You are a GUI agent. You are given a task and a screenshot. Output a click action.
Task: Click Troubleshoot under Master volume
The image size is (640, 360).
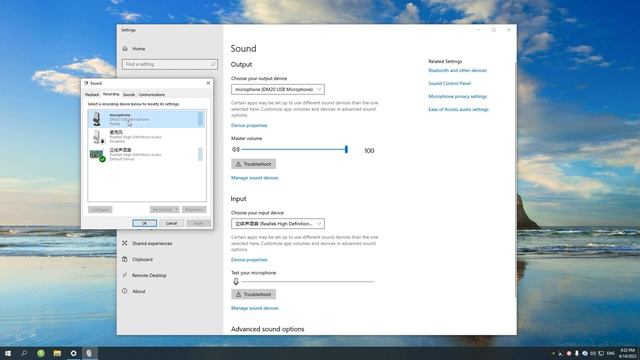253,164
